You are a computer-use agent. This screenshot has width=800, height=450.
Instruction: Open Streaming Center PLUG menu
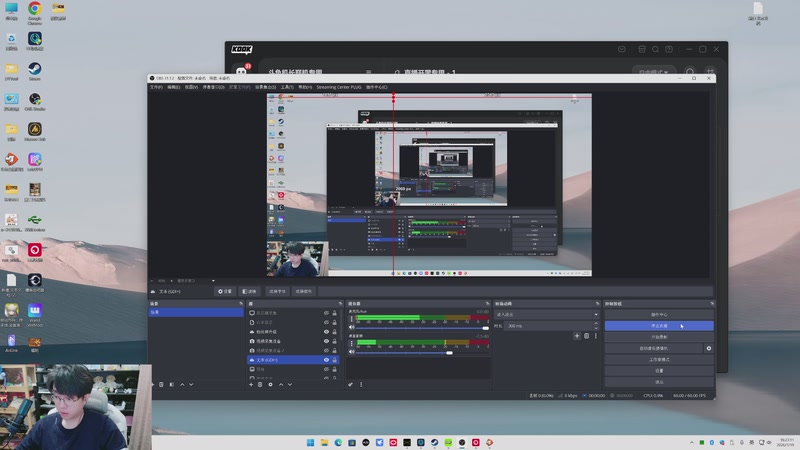[x=339, y=87]
